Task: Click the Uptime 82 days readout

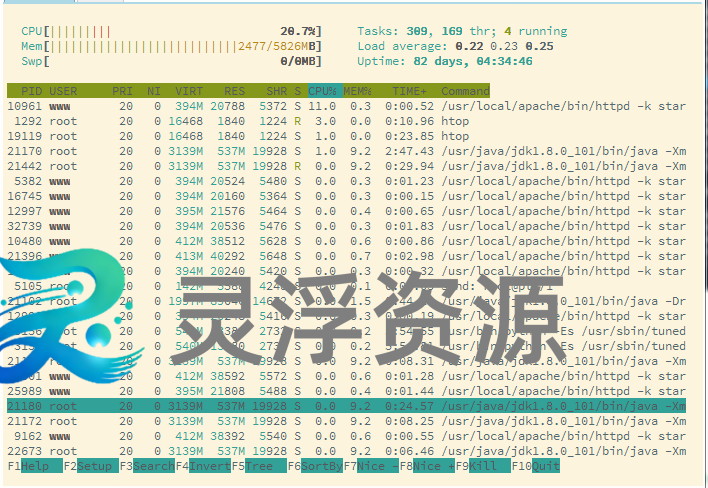Action: pyautogui.click(x=445, y=61)
